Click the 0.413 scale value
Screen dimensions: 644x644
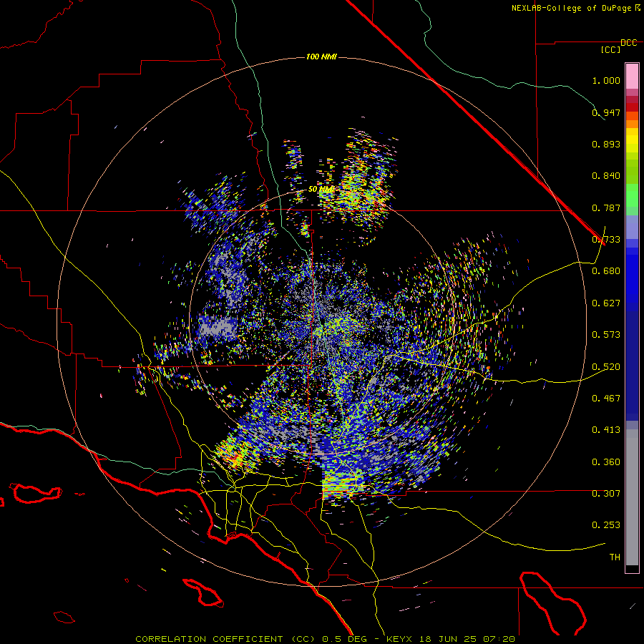(x=606, y=430)
